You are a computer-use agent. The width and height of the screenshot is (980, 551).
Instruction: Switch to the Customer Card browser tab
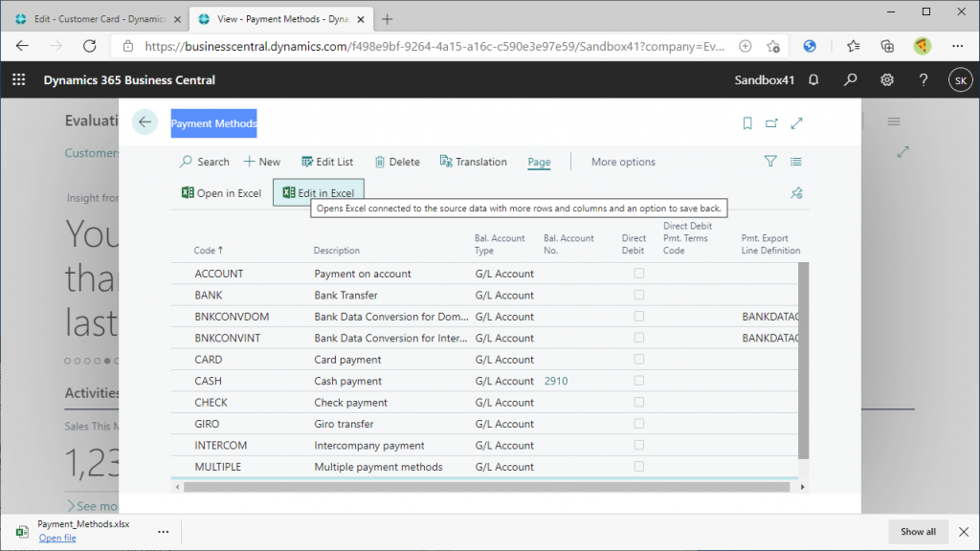(x=99, y=19)
